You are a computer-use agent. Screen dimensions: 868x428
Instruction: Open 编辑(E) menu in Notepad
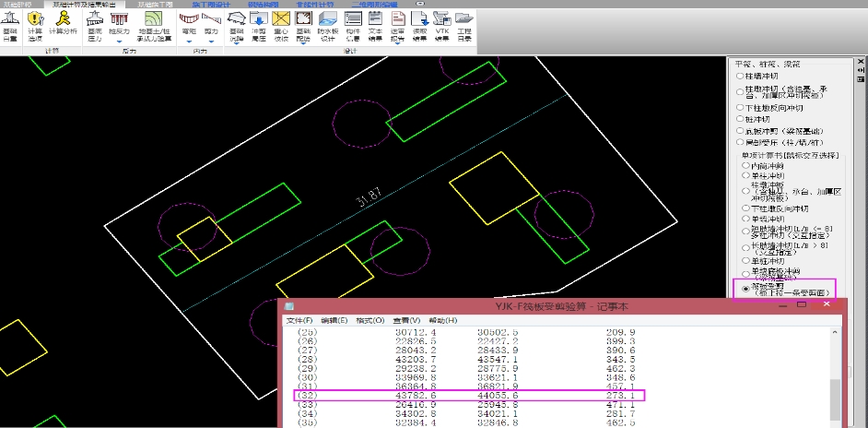(x=334, y=321)
